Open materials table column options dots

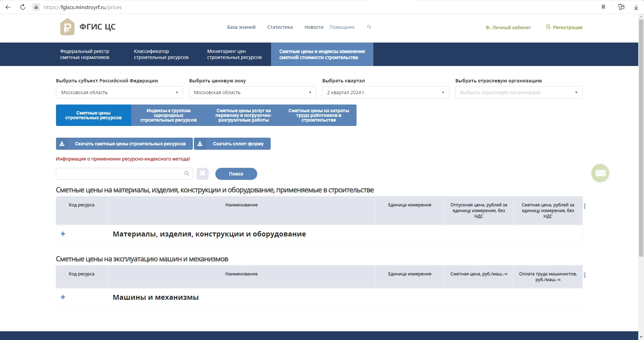(x=585, y=206)
